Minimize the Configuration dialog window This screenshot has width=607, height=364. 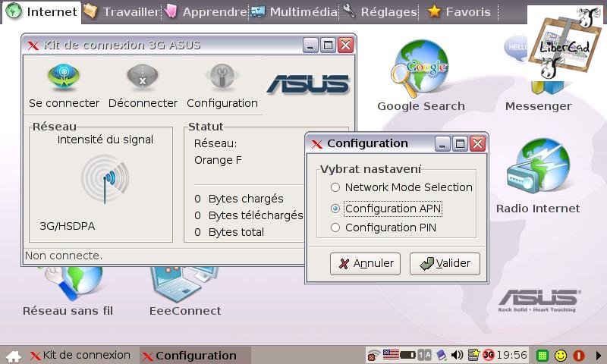442,144
